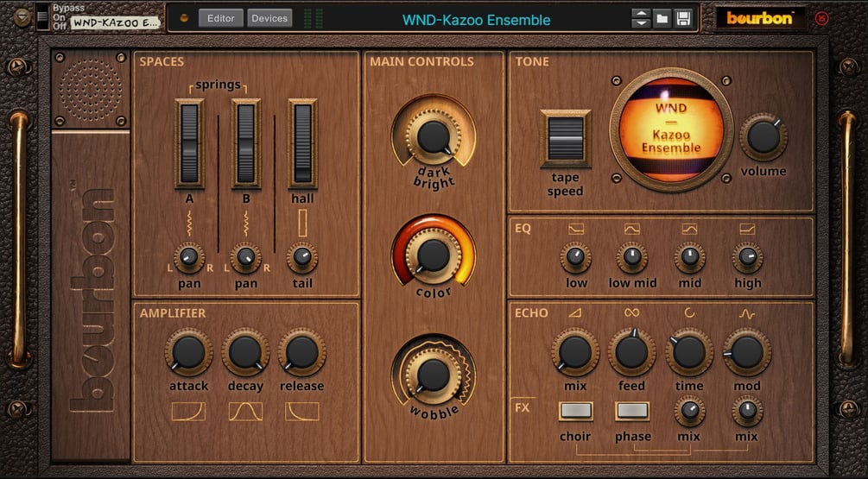The image size is (868, 479).
Task: Click the mid EQ curve icon
Action: pyautogui.click(x=689, y=229)
